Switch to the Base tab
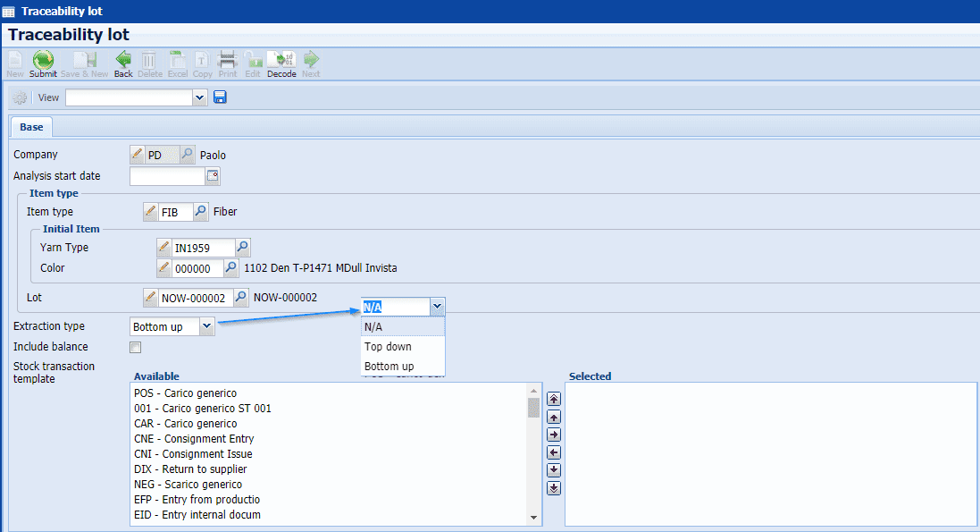Screen dimensions: 980x532 click(x=30, y=126)
